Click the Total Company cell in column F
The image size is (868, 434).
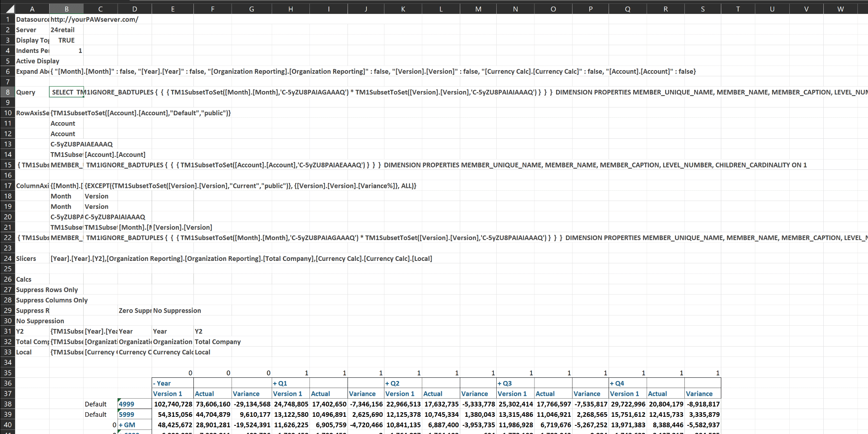click(218, 342)
